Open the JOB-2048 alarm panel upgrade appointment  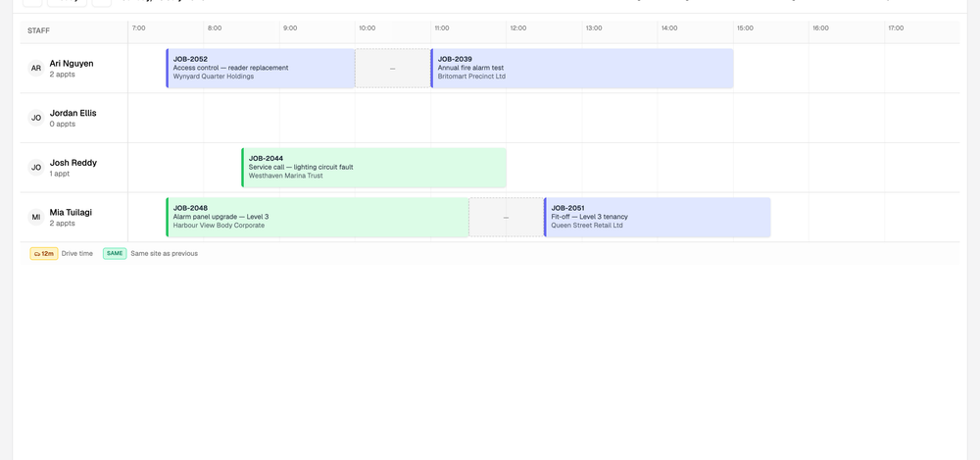(x=318, y=217)
